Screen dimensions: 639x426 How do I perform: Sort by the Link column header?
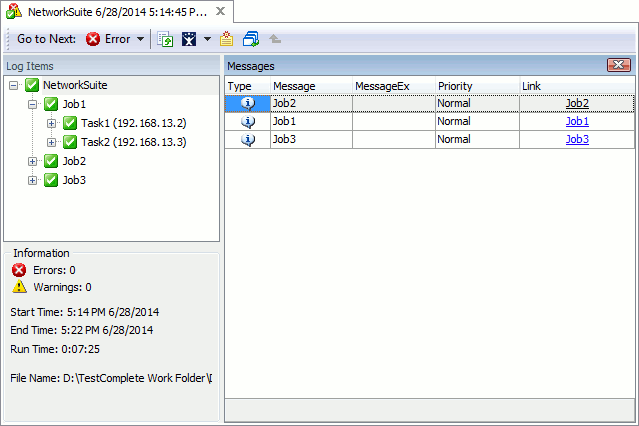coord(577,86)
